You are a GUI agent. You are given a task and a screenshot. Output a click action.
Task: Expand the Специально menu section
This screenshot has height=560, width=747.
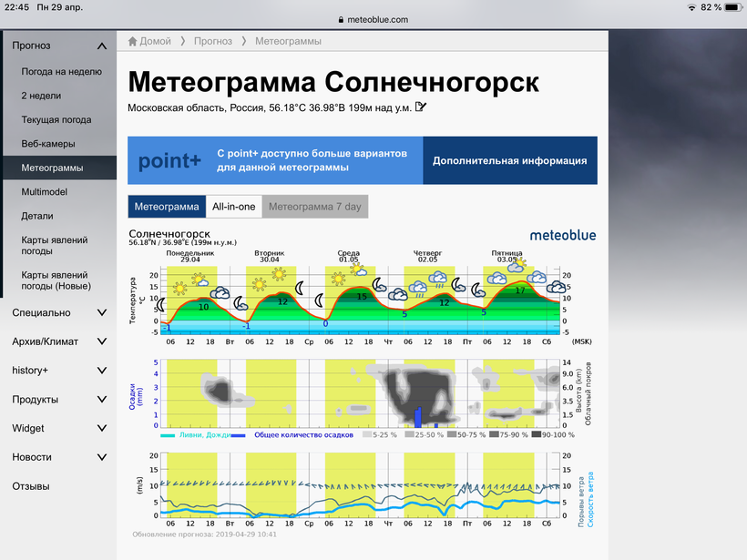[101, 313]
